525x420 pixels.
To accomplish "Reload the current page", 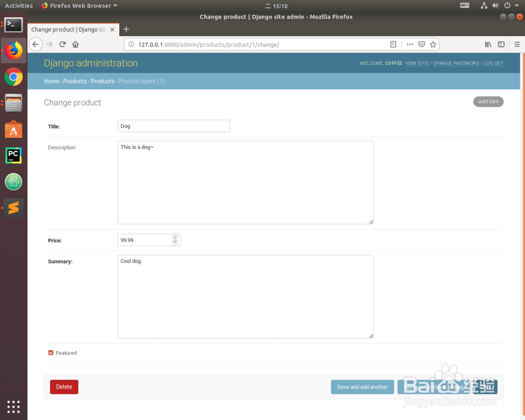I will [x=62, y=44].
